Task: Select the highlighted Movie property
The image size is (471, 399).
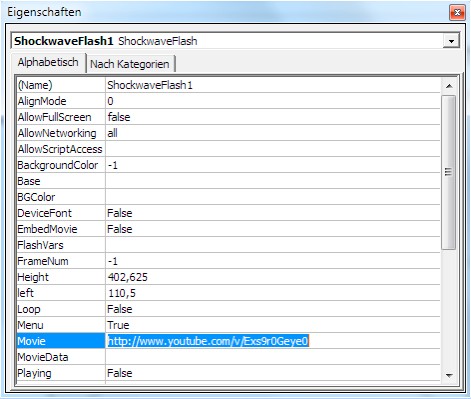Action: pyautogui.click(x=61, y=341)
